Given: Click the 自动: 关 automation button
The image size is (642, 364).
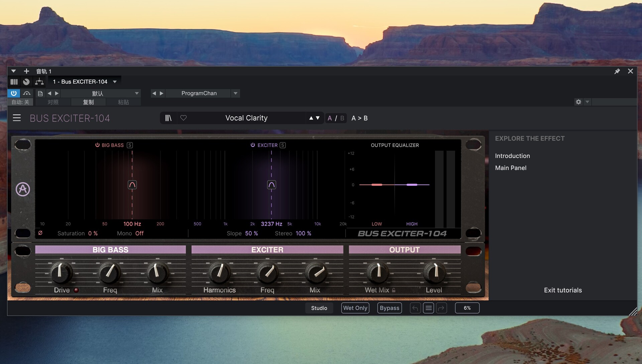Looking at the screenshot, I should coord(20,102).
